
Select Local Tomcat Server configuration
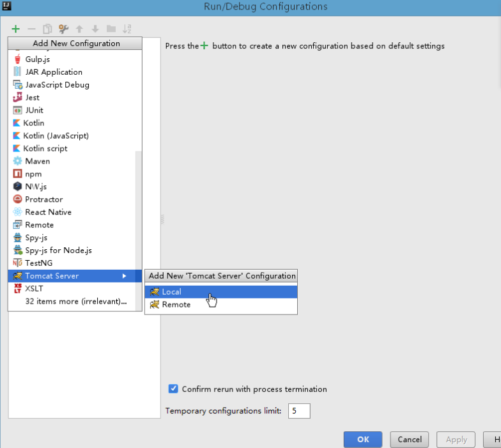[x=221, y=291]
